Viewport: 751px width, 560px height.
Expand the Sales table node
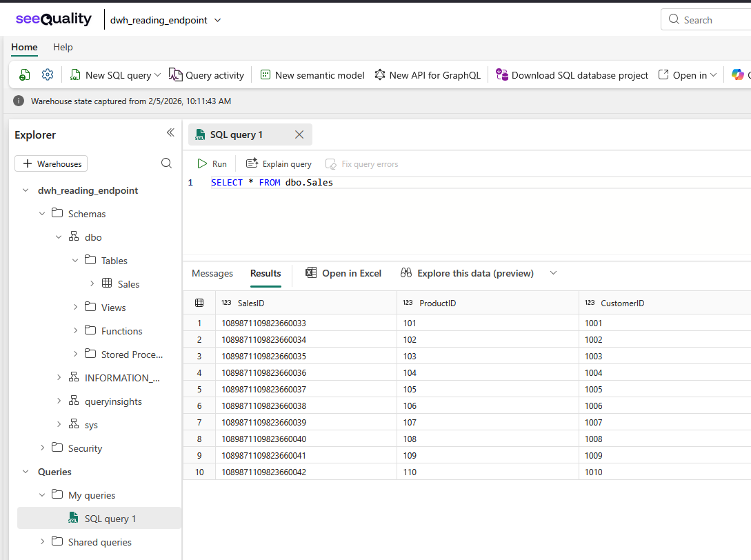point(92,283)
